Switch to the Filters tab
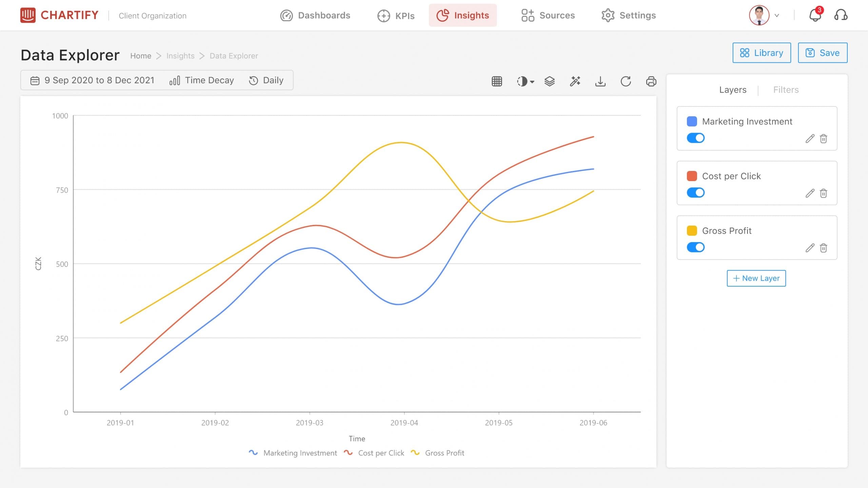This screenshot has height=488, width=868. (x=786, y=90)
